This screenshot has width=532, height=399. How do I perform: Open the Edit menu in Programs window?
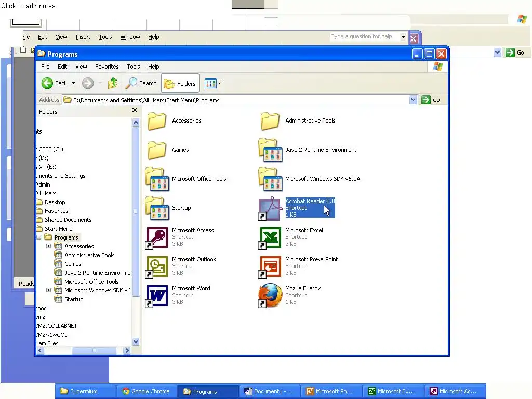tap(62, 66)
